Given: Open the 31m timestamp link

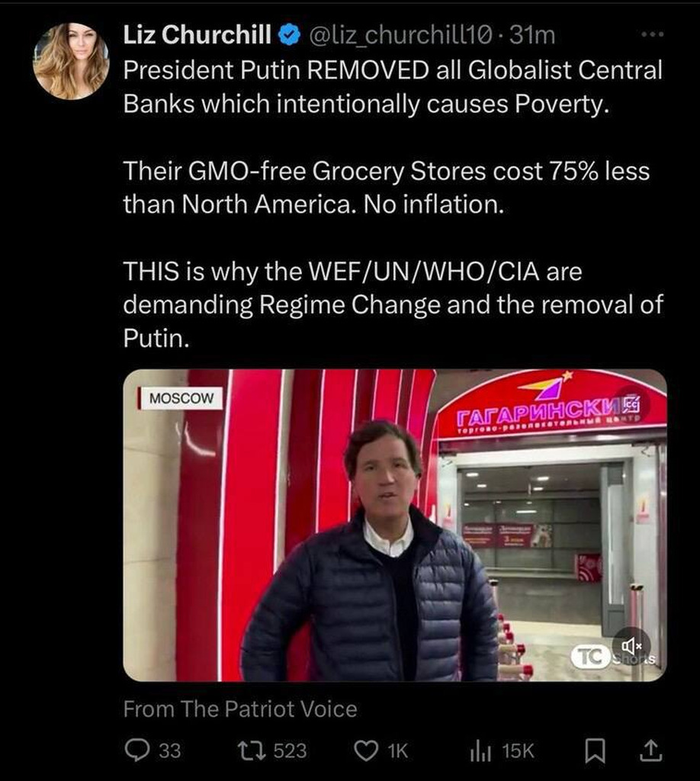Looking at the screenshot, I should pos(532,35).
